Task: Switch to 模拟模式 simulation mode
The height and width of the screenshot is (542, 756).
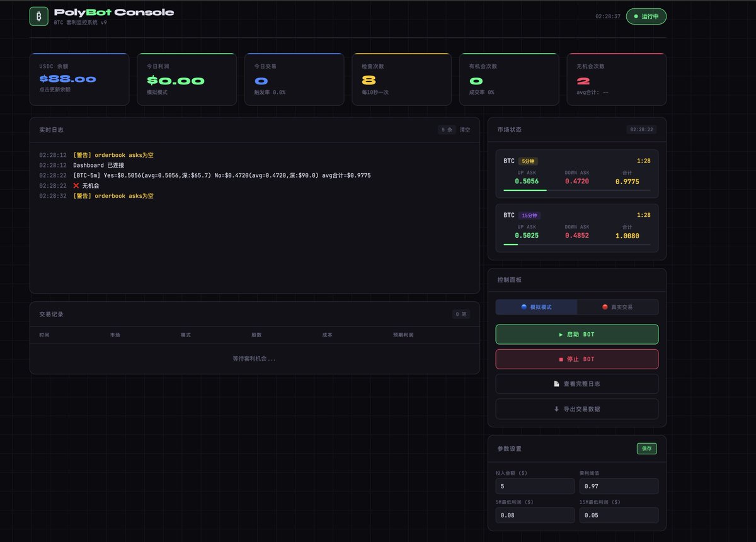Action: 536,307
